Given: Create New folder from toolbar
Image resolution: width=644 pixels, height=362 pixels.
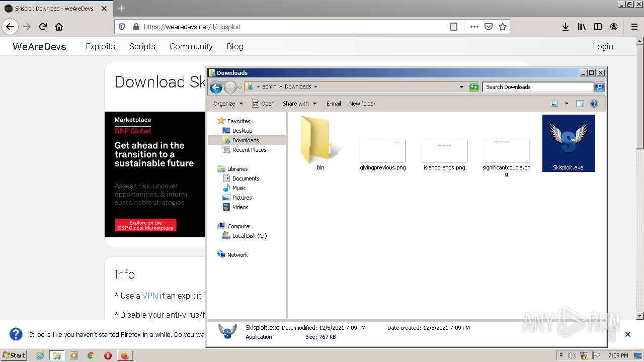Looking at the screenshot, I should pyautogui.click(x=362, y=104).
